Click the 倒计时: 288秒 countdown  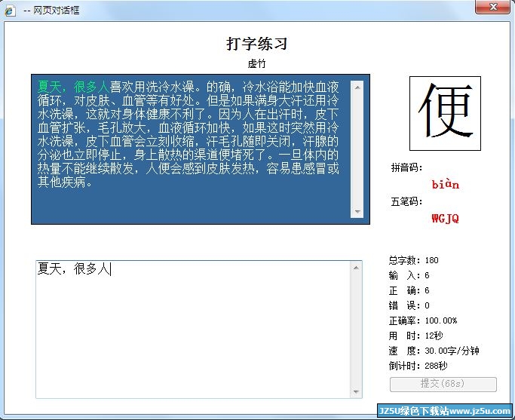(418, 366)
